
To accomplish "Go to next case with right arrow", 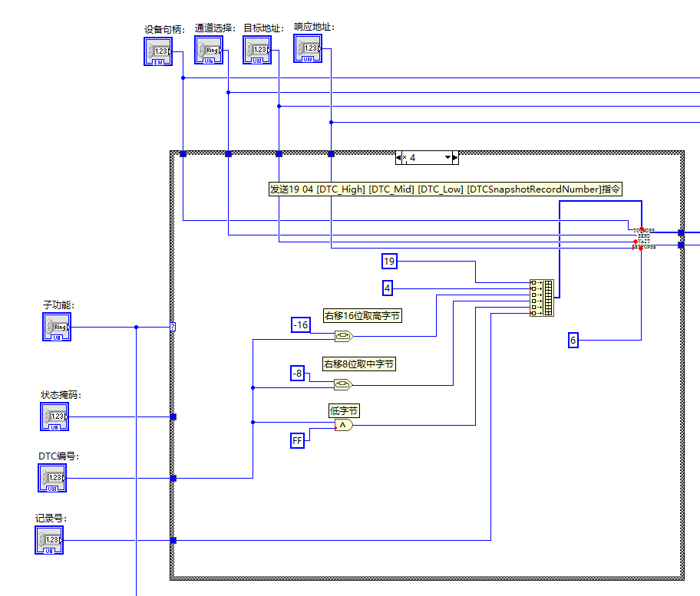I will [x=455, y=157].
